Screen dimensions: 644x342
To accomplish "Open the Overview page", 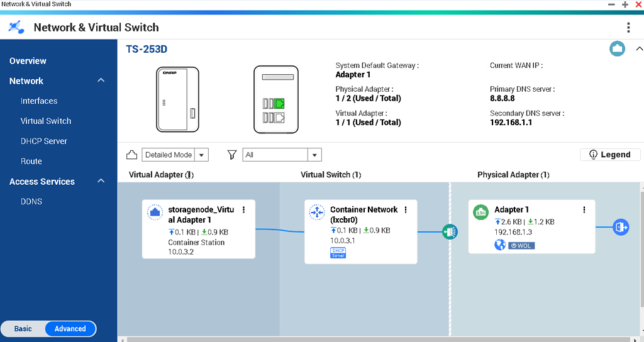I will pyautogui.click(x=28, y=61).
